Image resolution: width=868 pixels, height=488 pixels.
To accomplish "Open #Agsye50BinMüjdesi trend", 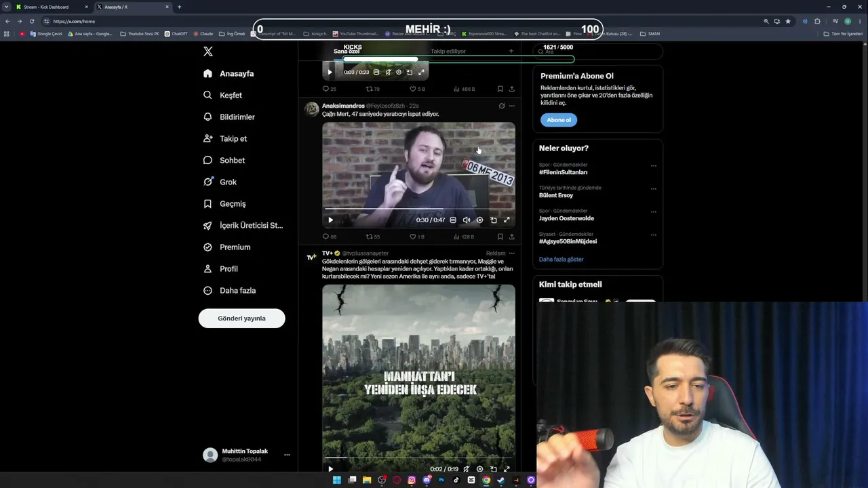I will coord(568,241).
